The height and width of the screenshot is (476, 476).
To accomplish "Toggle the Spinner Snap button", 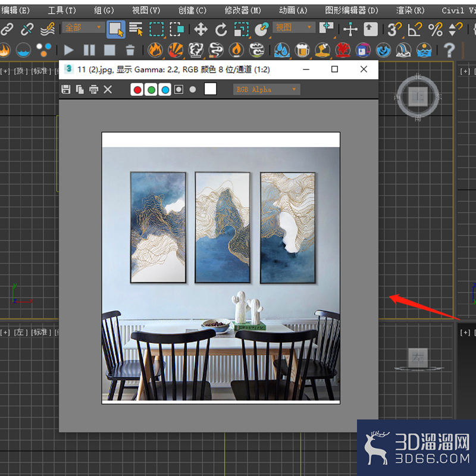I will coord(455,29).
